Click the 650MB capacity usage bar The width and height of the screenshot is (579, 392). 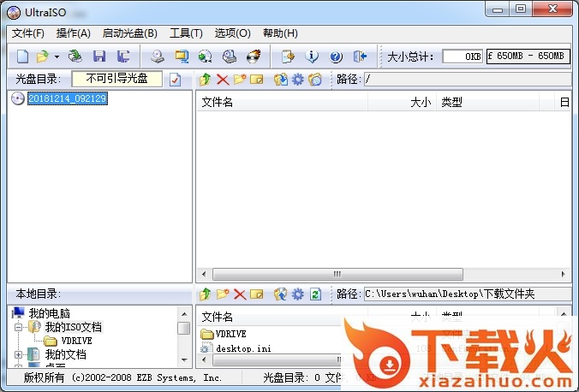[x=527, y=56]
